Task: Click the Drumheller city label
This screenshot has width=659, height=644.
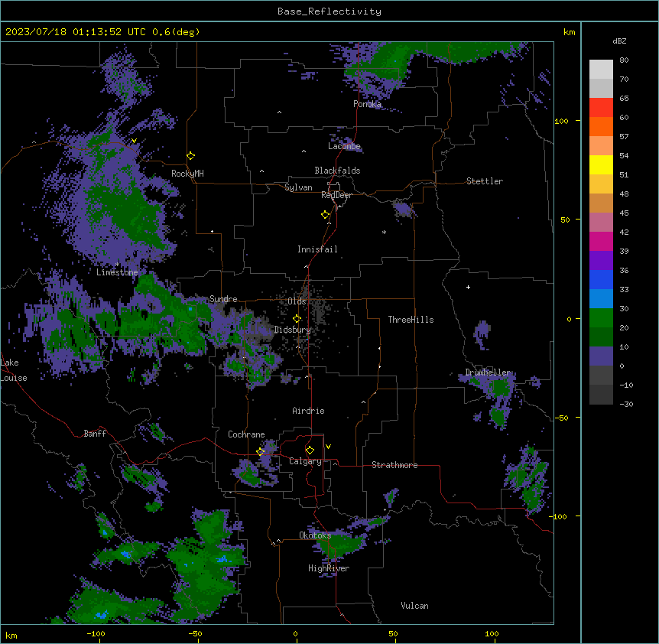Action: (x=488, y=372)
